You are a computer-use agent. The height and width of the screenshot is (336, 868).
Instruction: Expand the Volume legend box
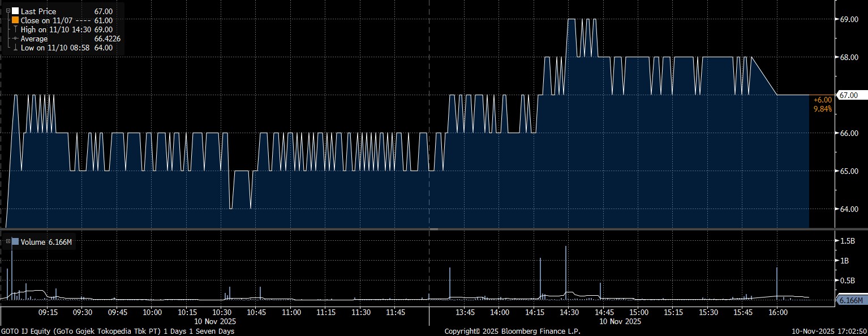(8, 242)
